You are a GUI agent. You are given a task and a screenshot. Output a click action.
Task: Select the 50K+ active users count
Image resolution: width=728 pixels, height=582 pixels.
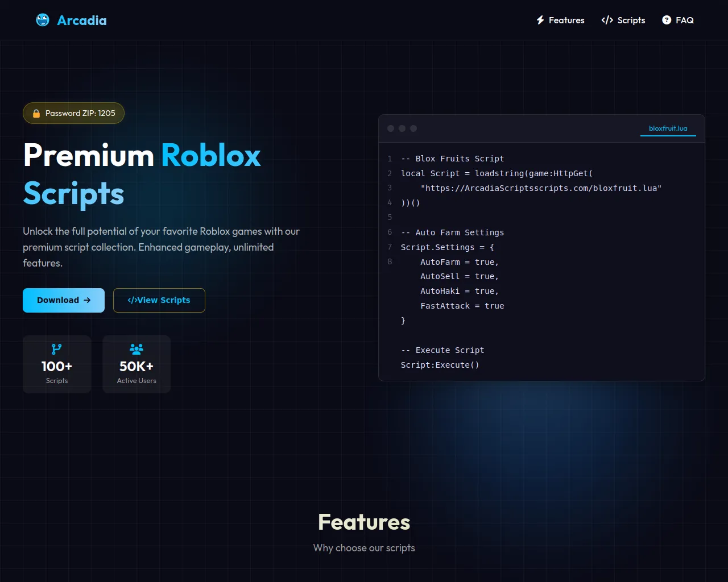[136, 366]
